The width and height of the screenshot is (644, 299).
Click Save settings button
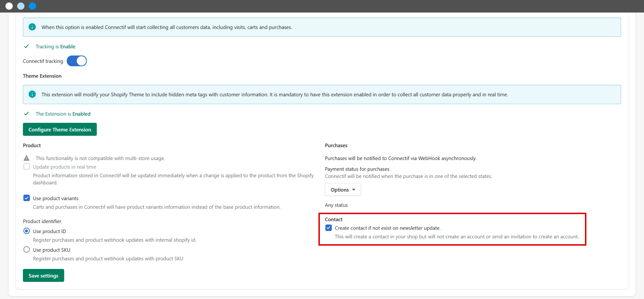pyautogui.click(x=43, y=275)
